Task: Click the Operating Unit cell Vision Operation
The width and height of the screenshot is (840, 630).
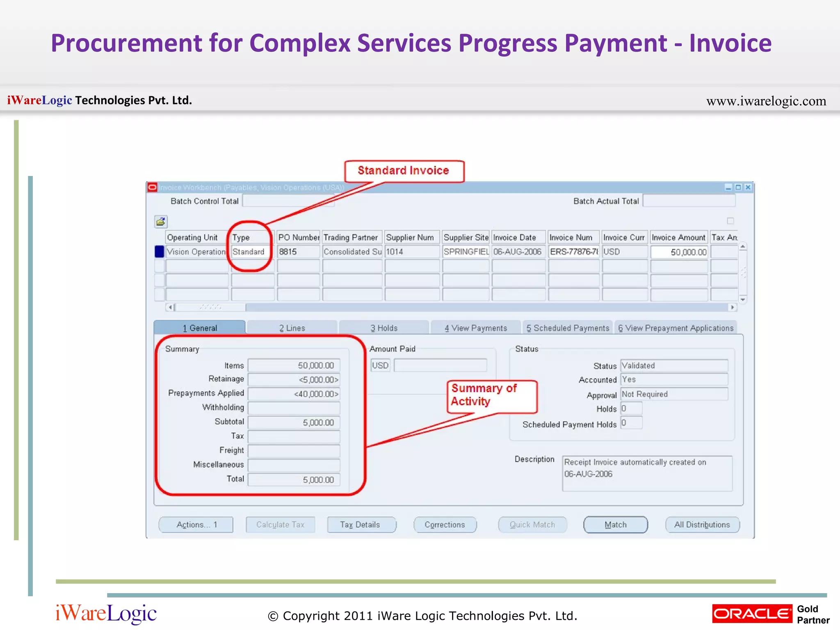Action: point(197,251)
